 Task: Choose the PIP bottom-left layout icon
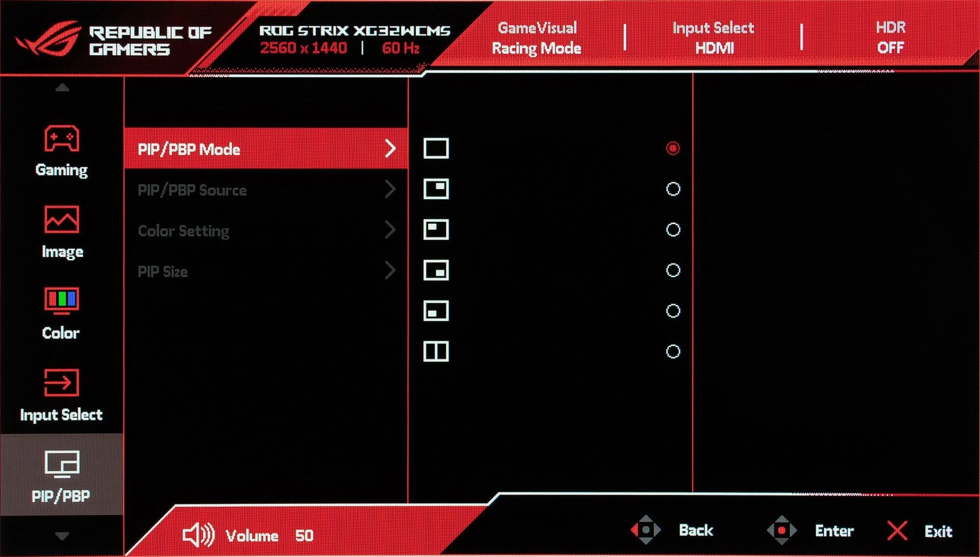(x=436, y=311)
